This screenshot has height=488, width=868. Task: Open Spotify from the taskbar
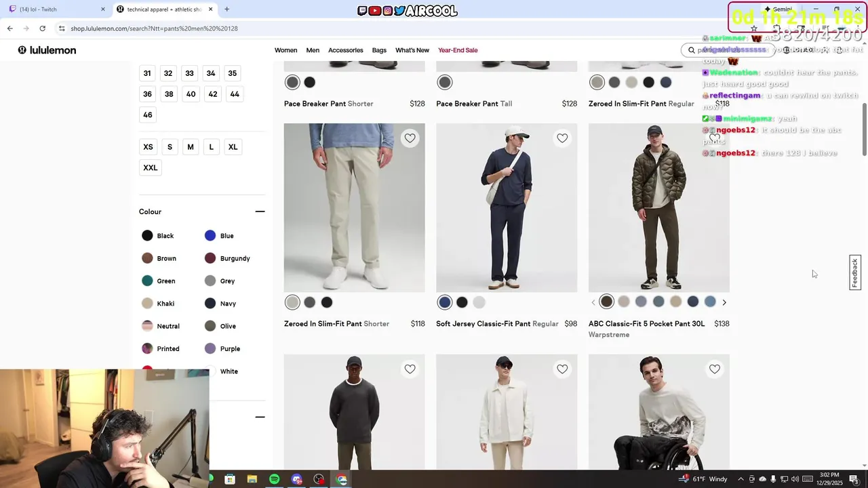tap(274, 479)
